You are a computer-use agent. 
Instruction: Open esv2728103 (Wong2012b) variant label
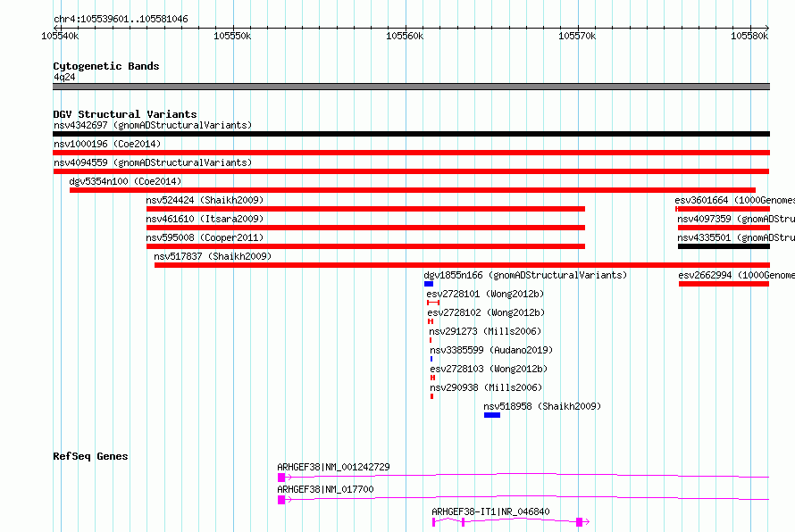489,369
